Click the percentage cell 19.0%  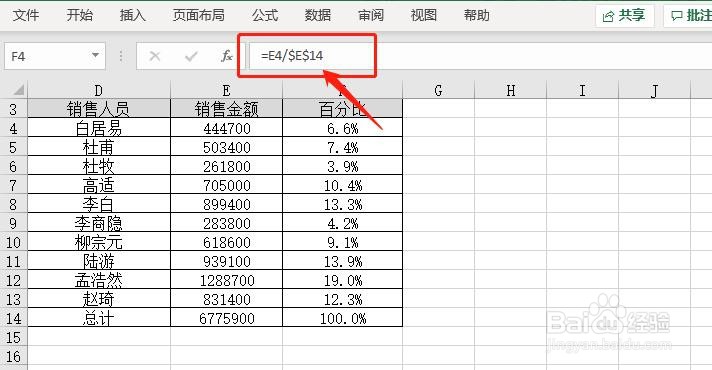pyautogui.click(x=343, y=280)
